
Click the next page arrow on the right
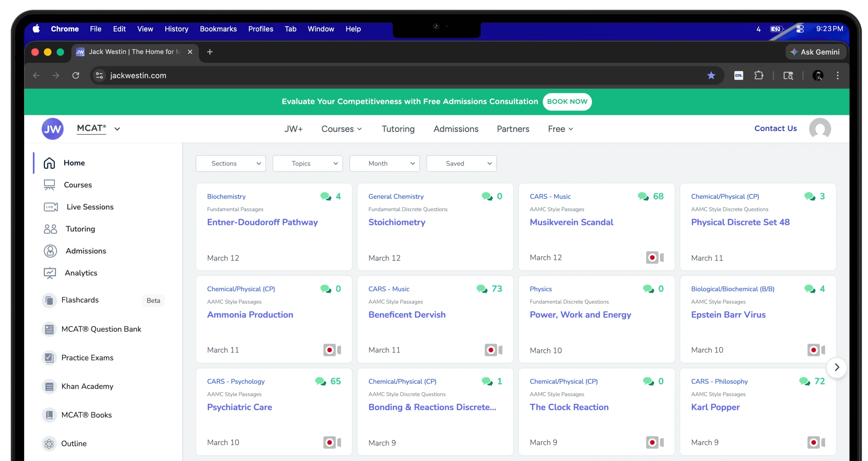pos(837,367)
